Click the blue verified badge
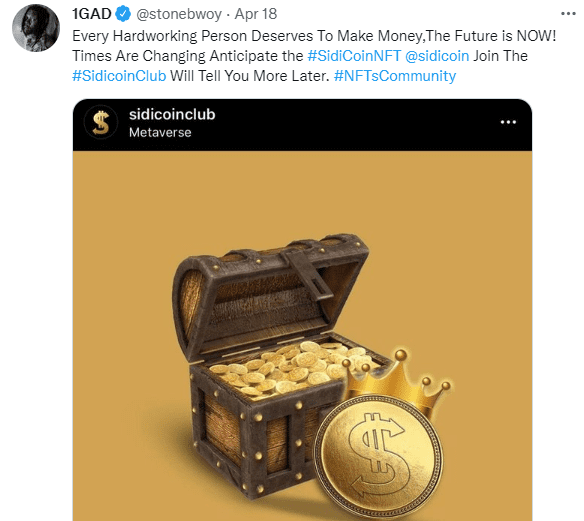This screenshot has width=584, height=521. pyautogui.click(x=123, y=14)
